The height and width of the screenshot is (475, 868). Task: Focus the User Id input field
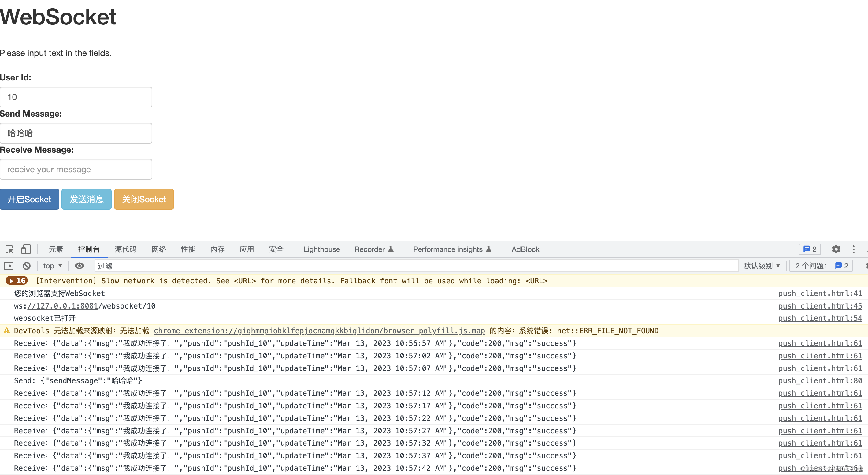76,97
